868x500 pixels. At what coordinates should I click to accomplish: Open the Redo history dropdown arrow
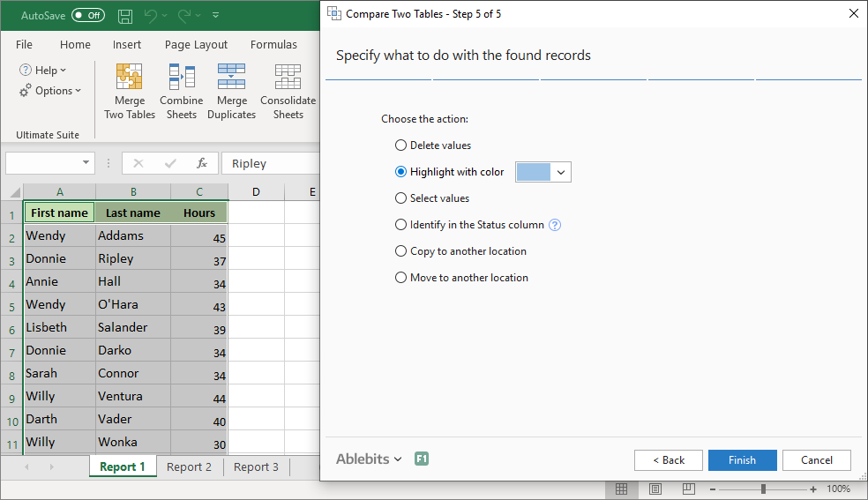tap(198, 16)
